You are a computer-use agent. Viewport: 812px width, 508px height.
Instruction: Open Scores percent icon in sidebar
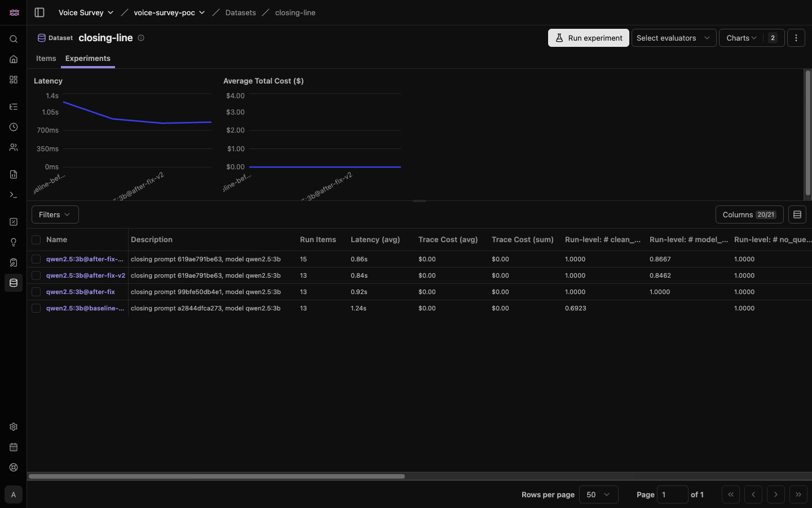(x=14, y=222)
